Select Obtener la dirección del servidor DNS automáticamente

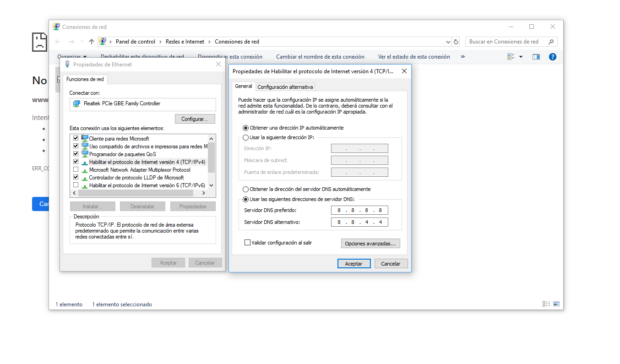[246, 190]
